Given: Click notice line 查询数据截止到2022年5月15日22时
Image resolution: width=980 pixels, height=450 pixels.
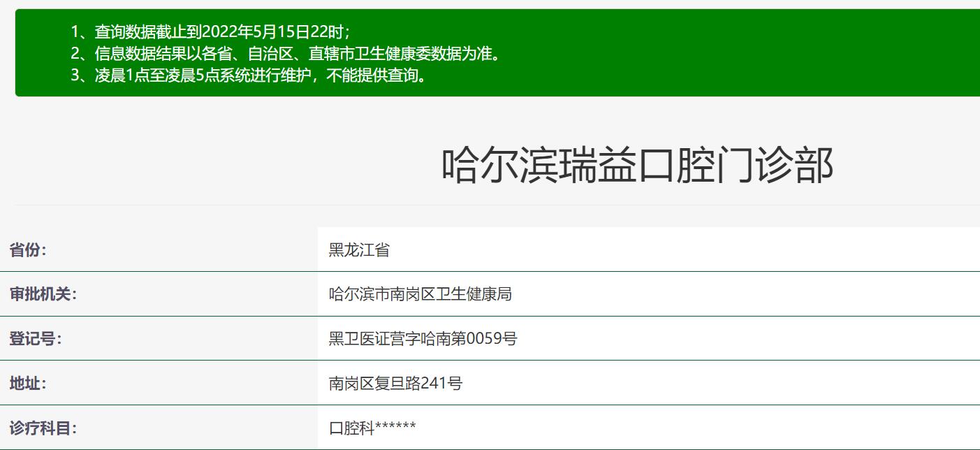Looking at the screenshot, I should pos(210,31).
